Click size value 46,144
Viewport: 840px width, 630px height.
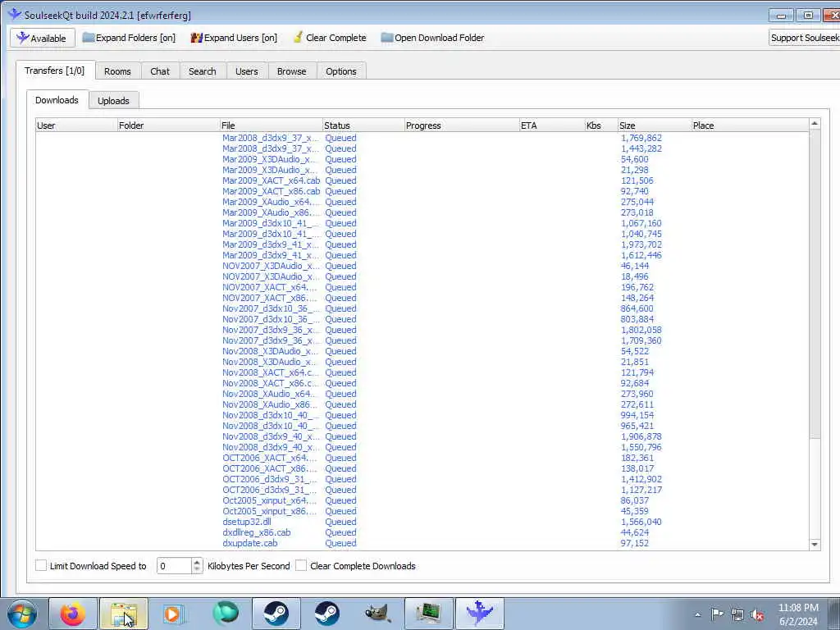tap(635, 266)
